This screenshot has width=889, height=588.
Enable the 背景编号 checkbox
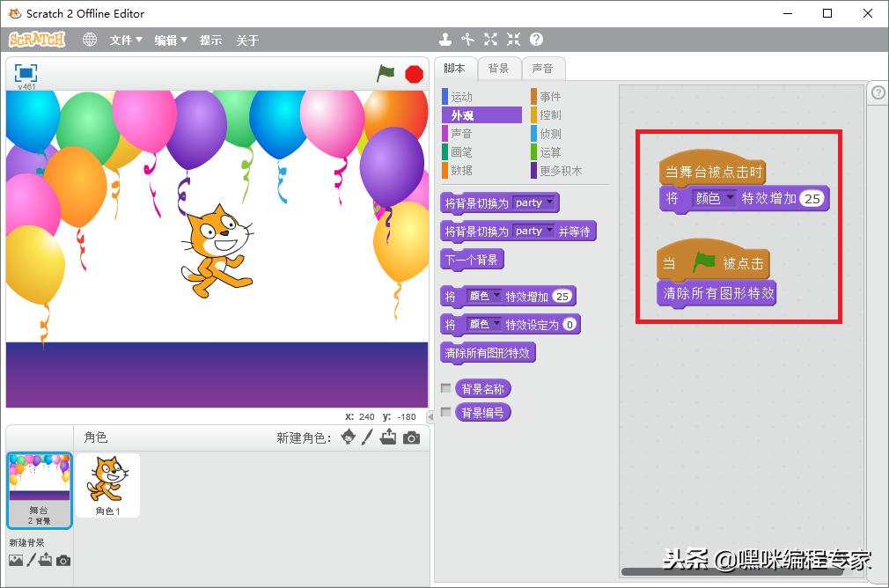446,411
